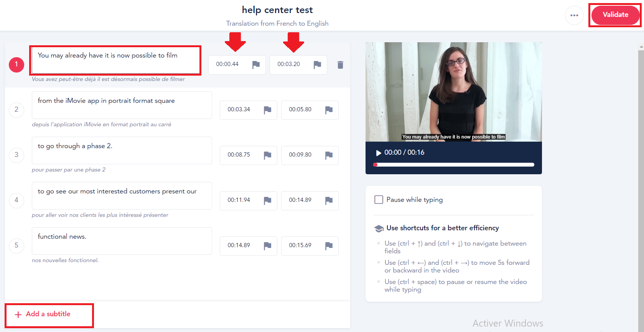Open the three-dots more options menu
This screenshot has width=644, height=332.
(574, 15)
